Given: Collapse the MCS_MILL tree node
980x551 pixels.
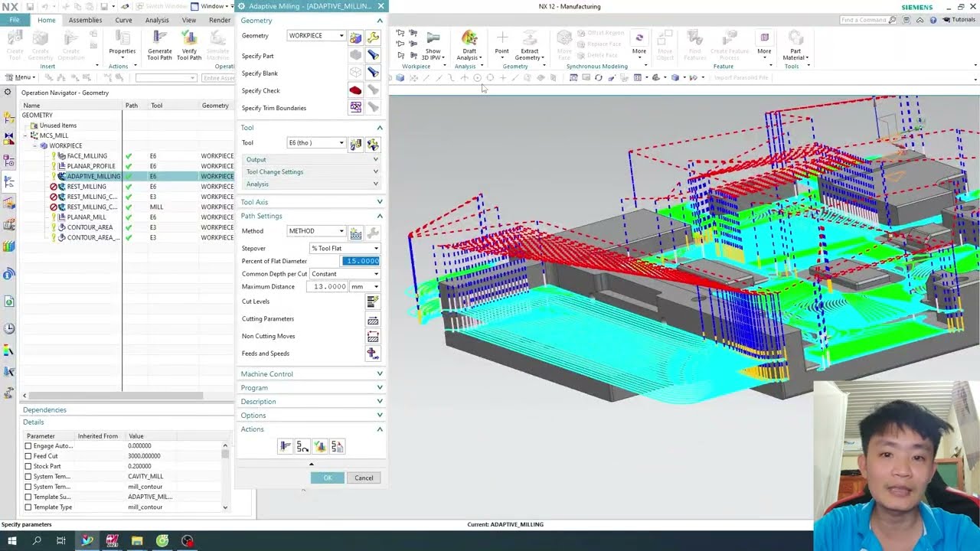Looking at the screenshot, I should tap(25, 135).
